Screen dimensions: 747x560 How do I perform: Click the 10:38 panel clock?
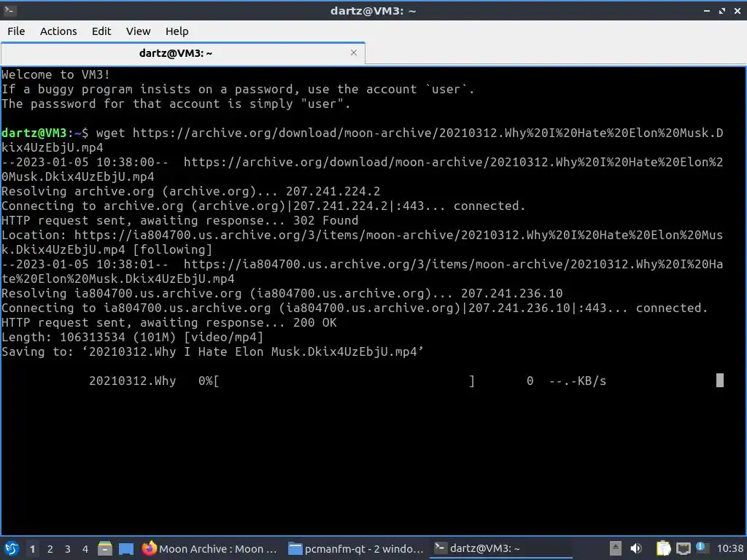[x=729, y=548]
